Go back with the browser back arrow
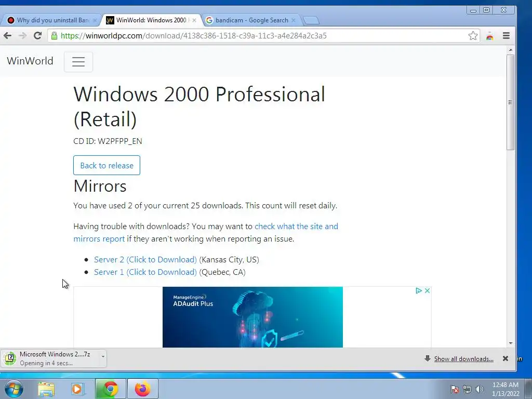The width and height of the screenshot is (532, 399). click(7, 36)
